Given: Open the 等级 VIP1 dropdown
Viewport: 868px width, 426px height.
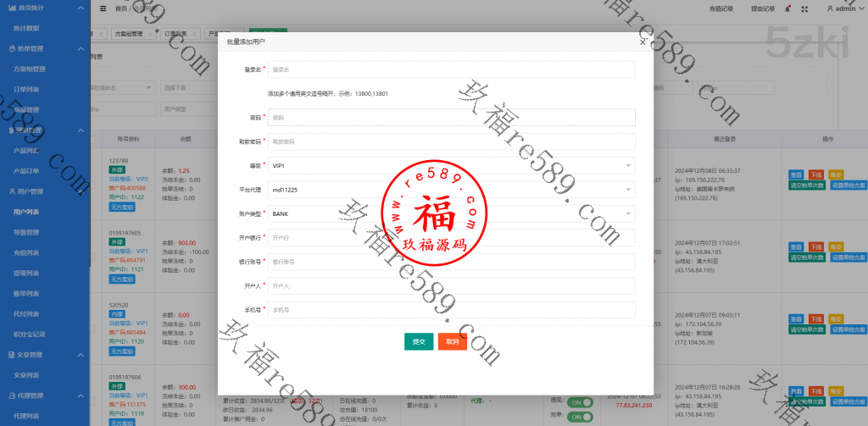Looking at the screenshot, I should pyautogui.click(x=451, y=166).
